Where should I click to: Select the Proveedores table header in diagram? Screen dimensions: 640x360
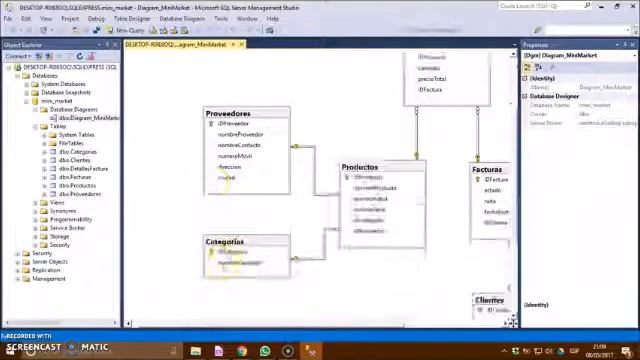click(247, 113)
